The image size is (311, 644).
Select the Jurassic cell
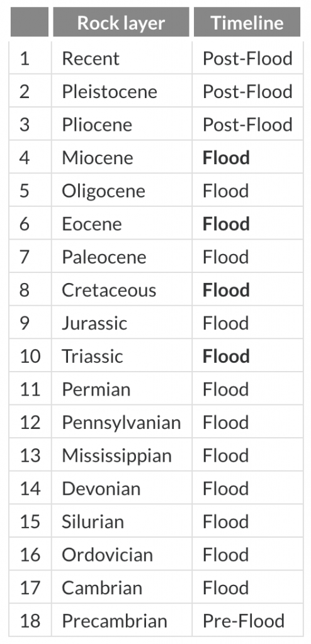pyautogui.click(x=122, y=323)
